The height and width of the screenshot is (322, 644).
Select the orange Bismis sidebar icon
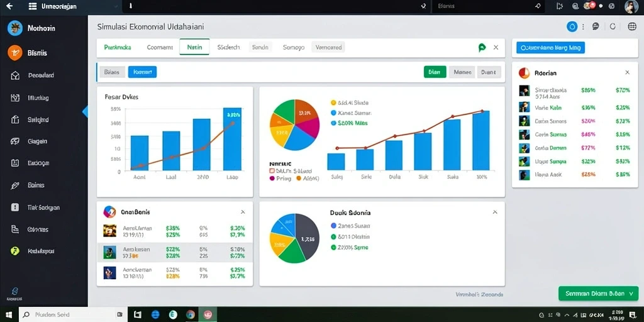click(x=15, y=53)
